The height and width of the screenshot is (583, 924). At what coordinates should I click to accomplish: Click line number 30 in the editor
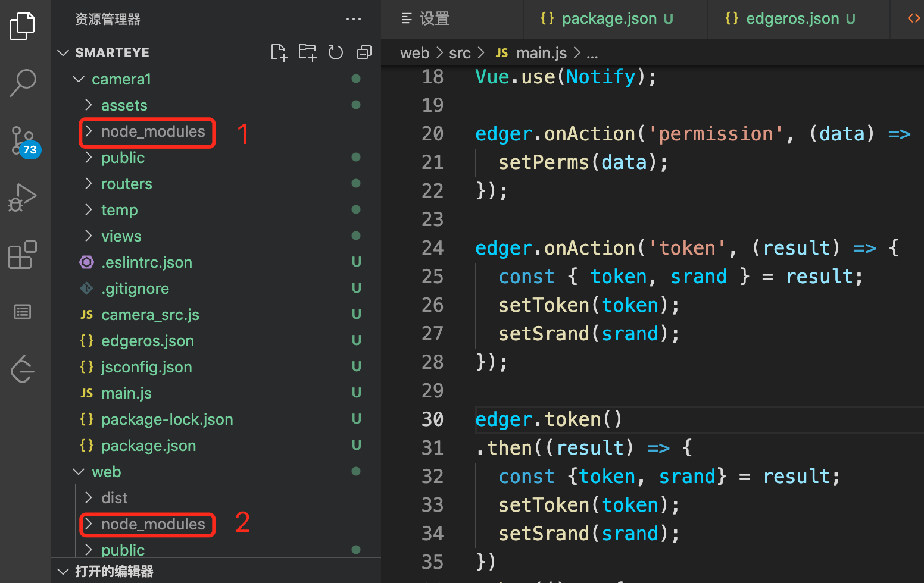[x=432, y=419]
